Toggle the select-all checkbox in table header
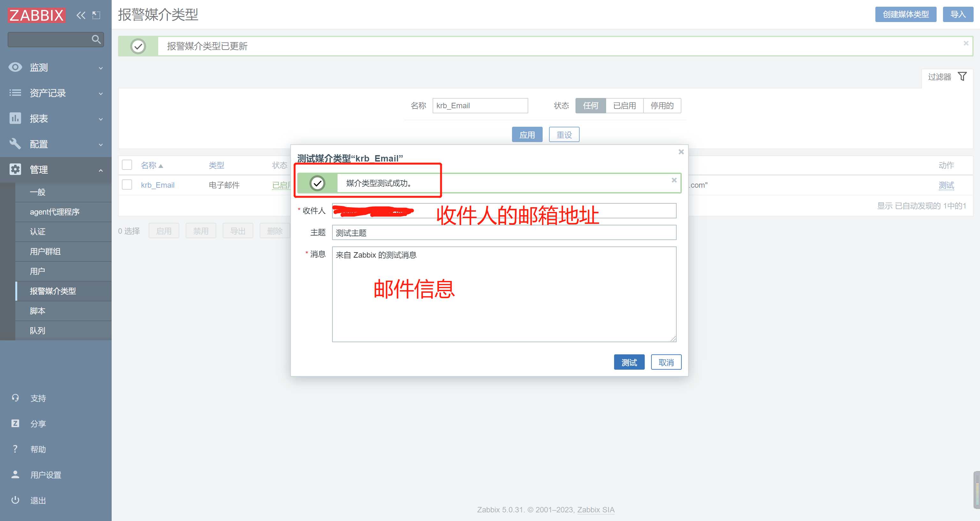 point(127,165)
